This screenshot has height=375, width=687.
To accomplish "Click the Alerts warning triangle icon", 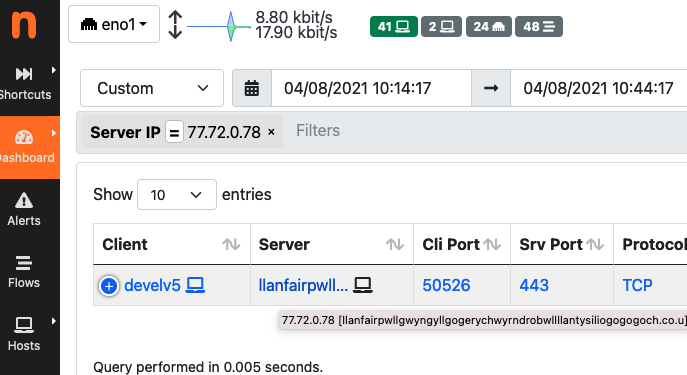I will pos(24,200).
